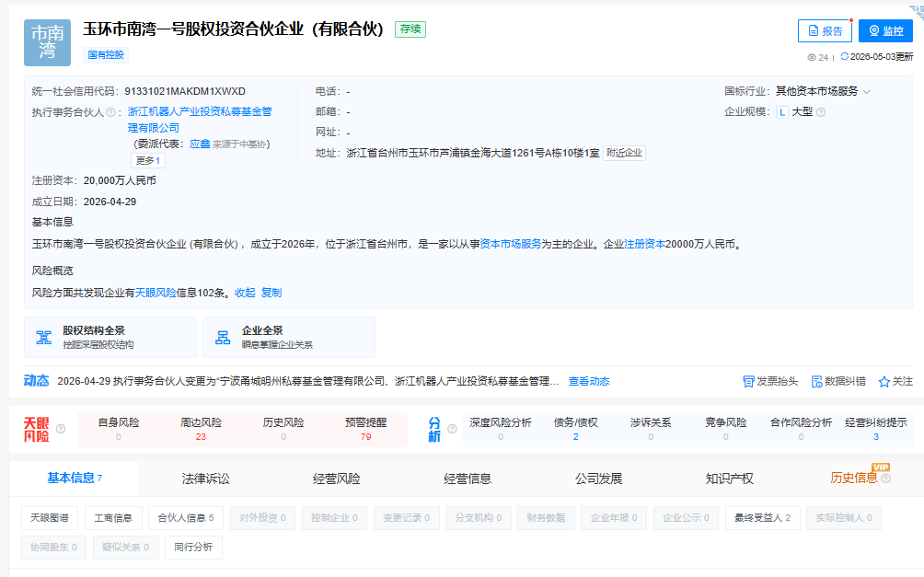924x577 pixels.
Task: Open the 报告 report button
Action: pos(825,30)
